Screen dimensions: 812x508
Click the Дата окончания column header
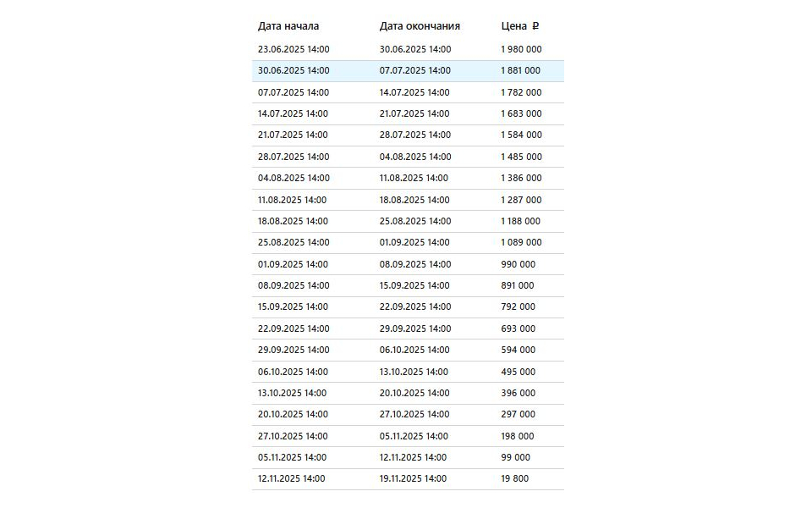420,26
